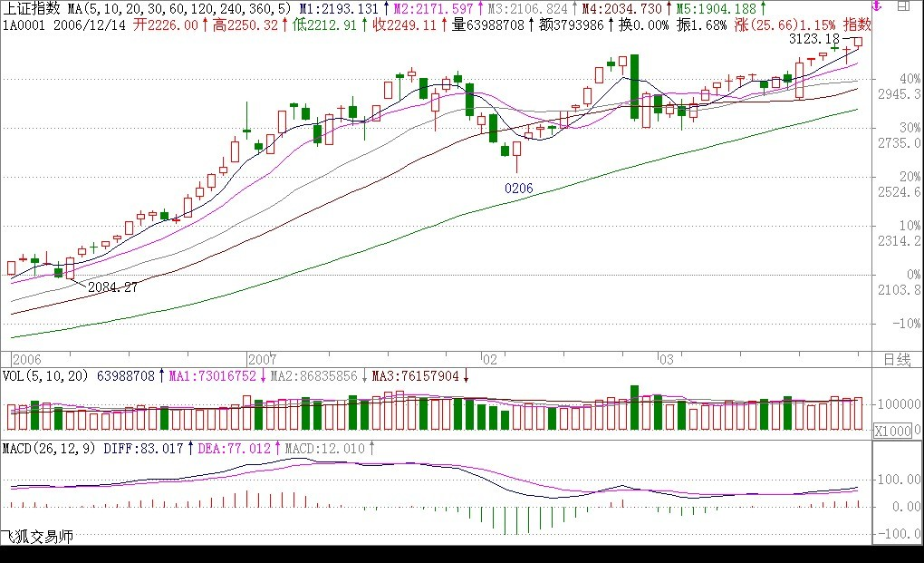
Task: Click the 0206 low marker on chart
Action: tap(519, 188)
